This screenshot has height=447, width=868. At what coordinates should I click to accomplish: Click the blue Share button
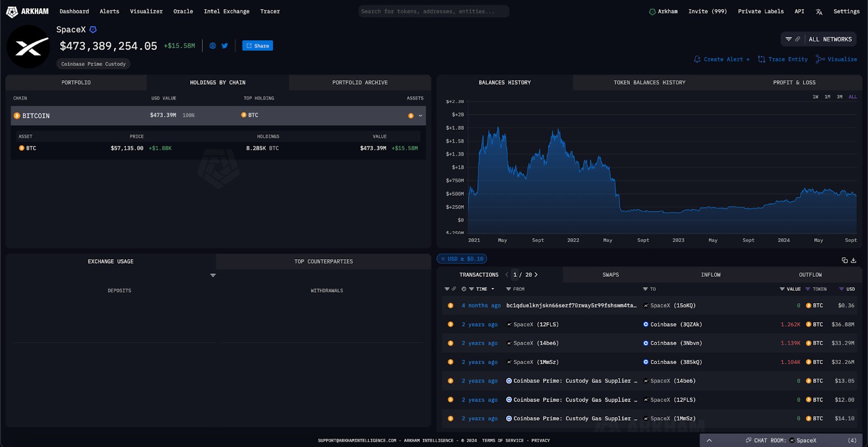(x=258, y=46)
